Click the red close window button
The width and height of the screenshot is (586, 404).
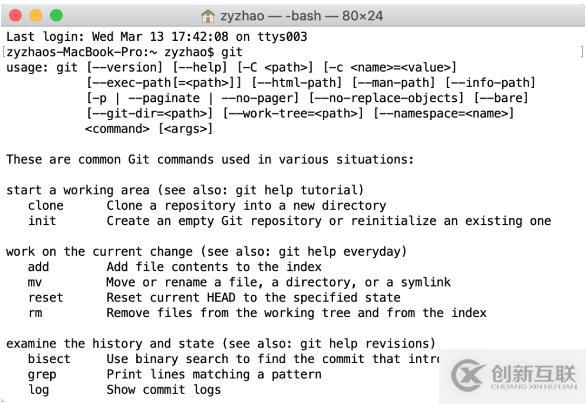coord(16,16)
